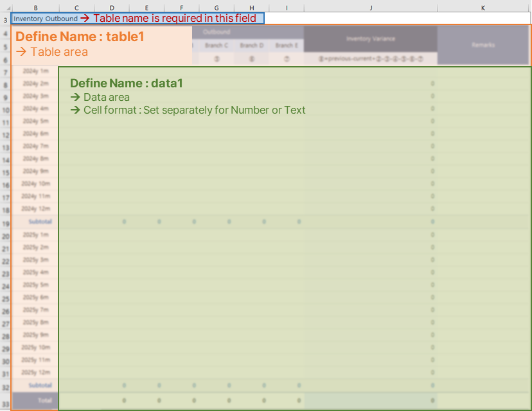Click the Inventory Variance header cell
Image resolution: width=532 pixels, height=411 pixels.
pyautogui.click(x=370, y=39)
